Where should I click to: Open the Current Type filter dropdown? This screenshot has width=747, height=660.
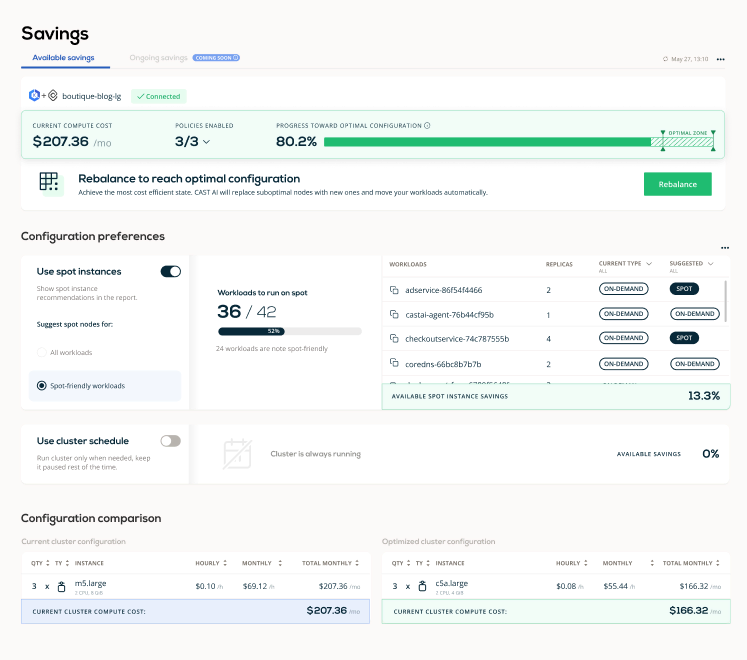click(x=648, y=264)
